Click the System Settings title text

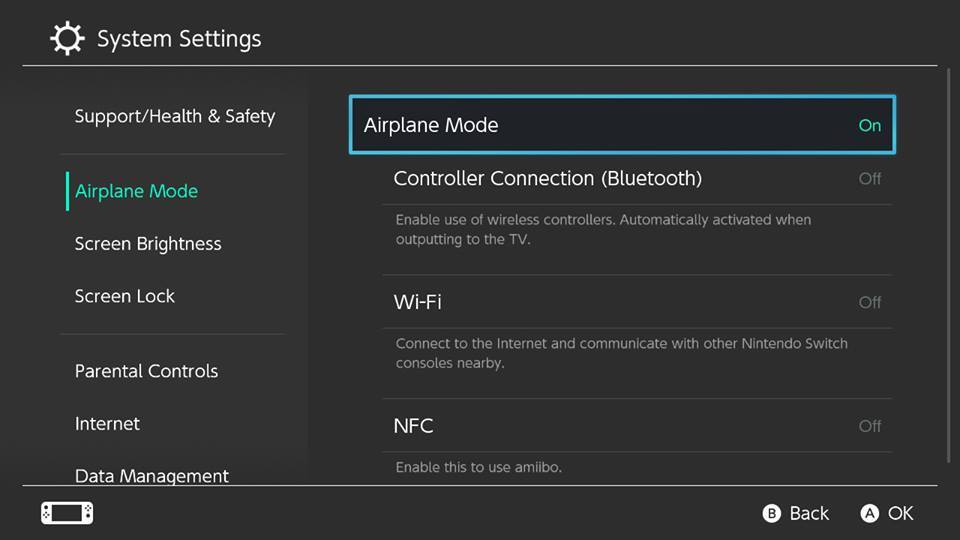[179, 39]
